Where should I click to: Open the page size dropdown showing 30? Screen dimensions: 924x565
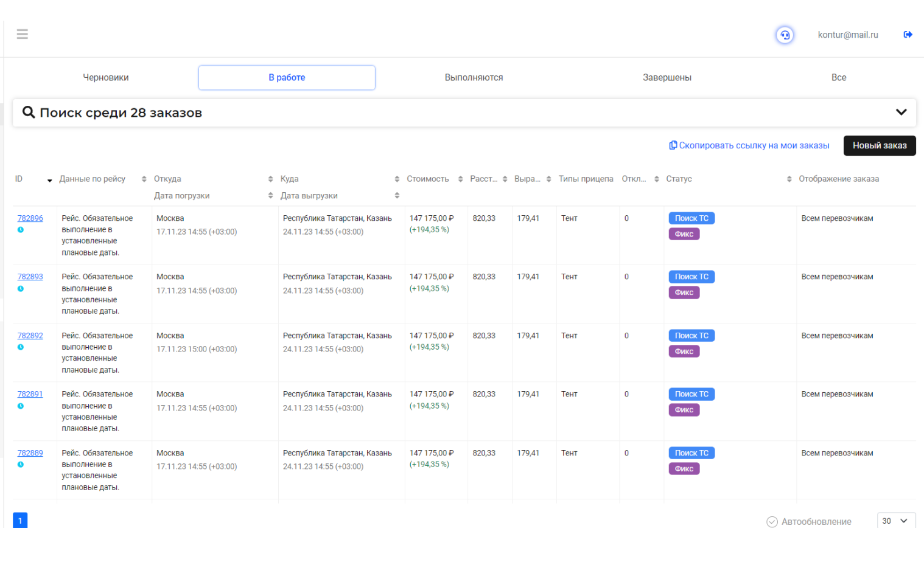[896, 521]
